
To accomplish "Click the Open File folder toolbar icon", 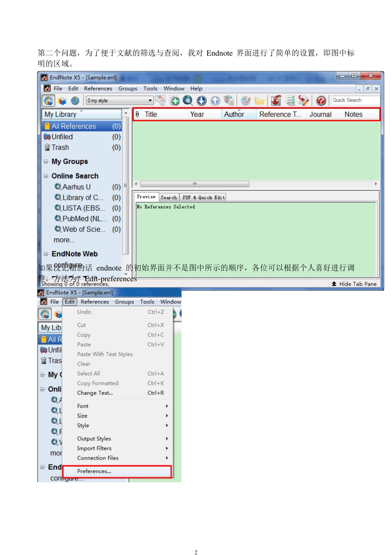I will pos(259,101).
